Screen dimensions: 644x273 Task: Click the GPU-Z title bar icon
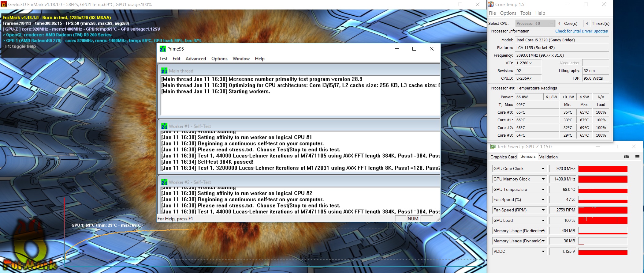(x=493, y=147)
